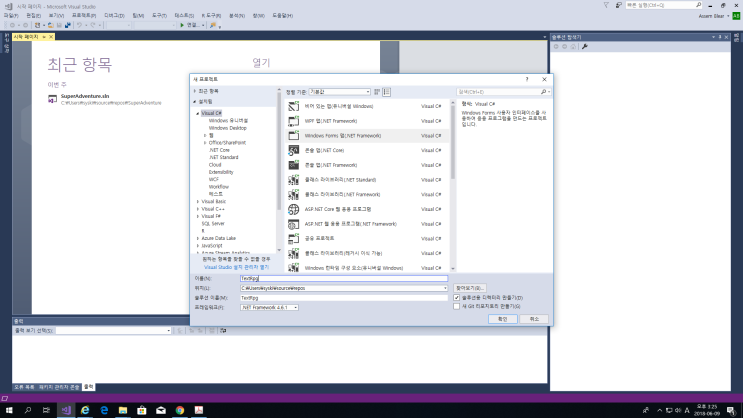Uncheck create directory for solution checkbox
This screenshot has width=743, height=418.
[x=457, y=297]
